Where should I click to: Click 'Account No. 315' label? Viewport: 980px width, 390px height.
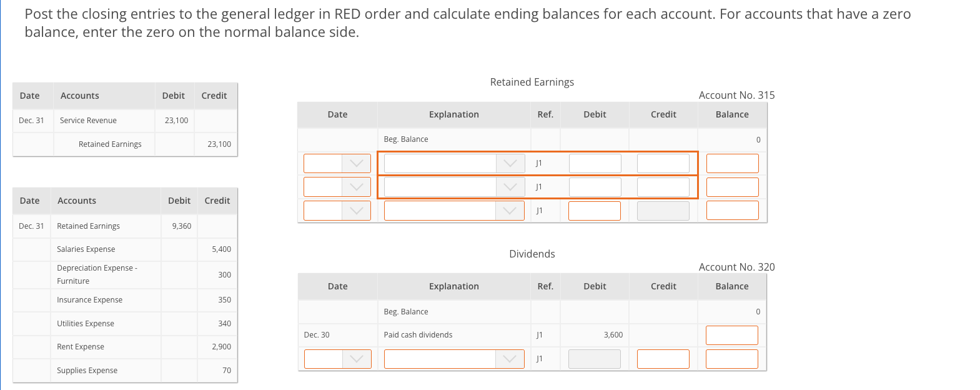point(736,95)
